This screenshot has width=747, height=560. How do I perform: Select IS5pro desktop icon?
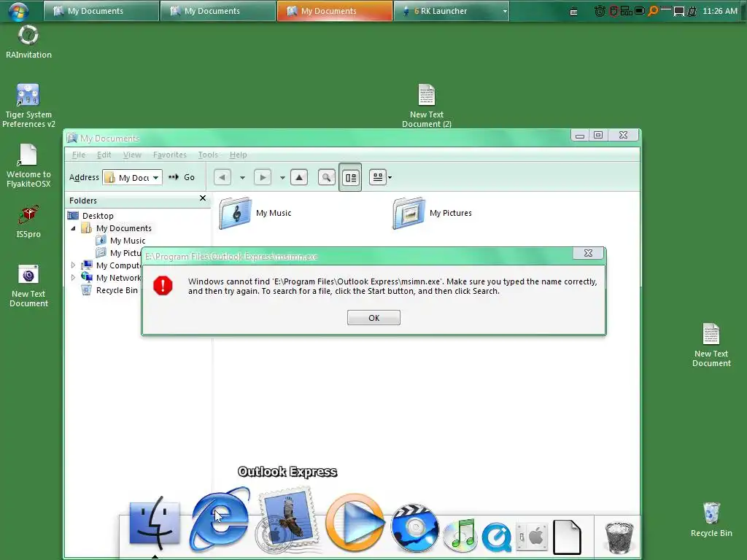(x=28, y=222)
